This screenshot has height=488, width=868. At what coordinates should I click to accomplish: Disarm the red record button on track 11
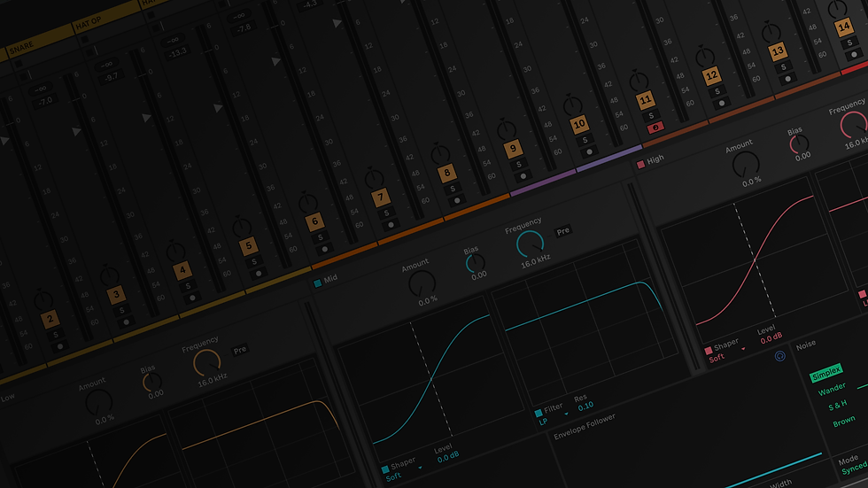655,128
